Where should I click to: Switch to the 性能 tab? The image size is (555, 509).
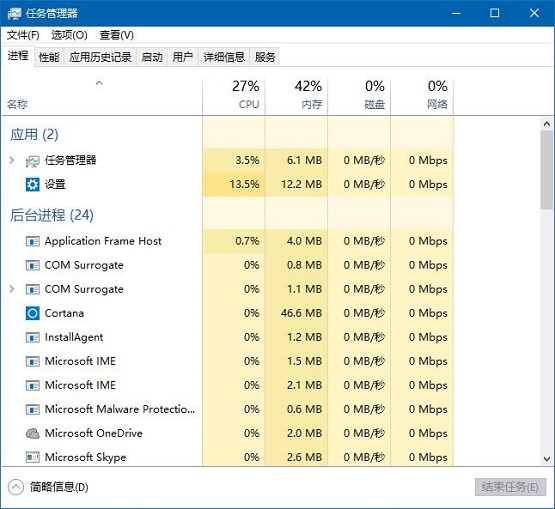pyautogui.click(x=49, y=57)
